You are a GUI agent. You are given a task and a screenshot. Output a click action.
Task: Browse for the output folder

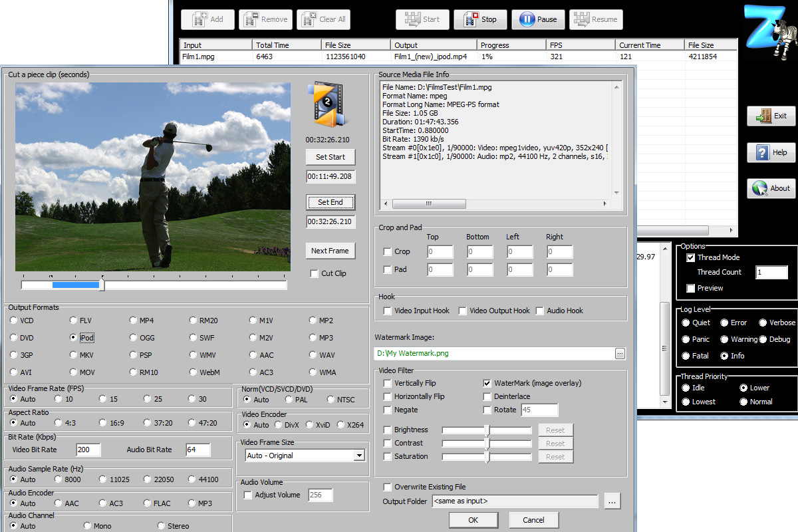(612, 501)
